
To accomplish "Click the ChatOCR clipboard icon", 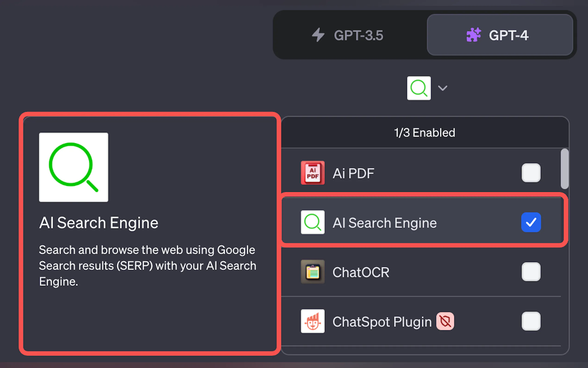I will 313,272.
